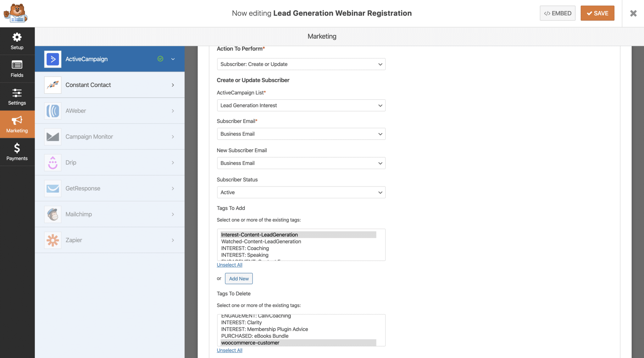Image resolution: width=644 pixels, height=358 pixels.
Task: Click the WPForms bear mascot logo
Action: coord(16,13)
